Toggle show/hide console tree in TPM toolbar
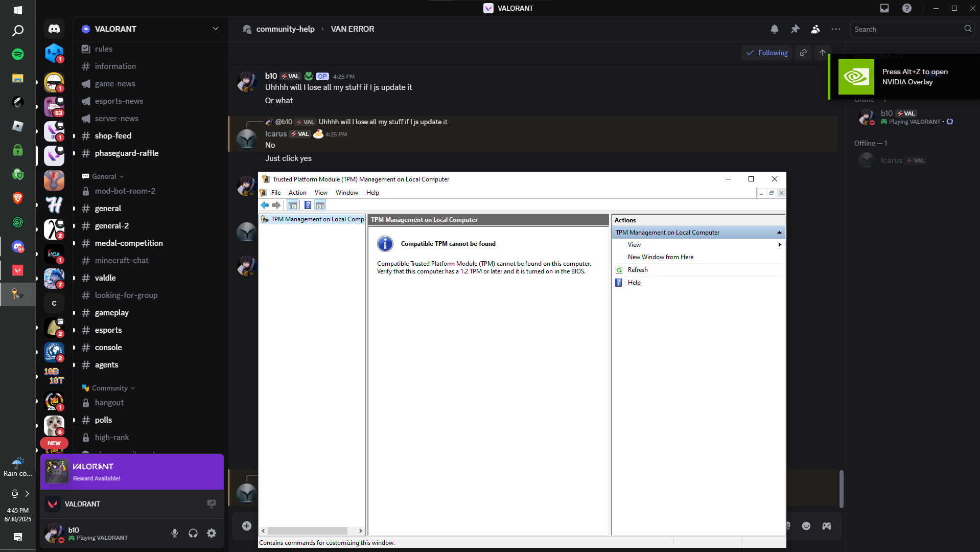This screenshot has width=980, height=552. pos(293,205)
